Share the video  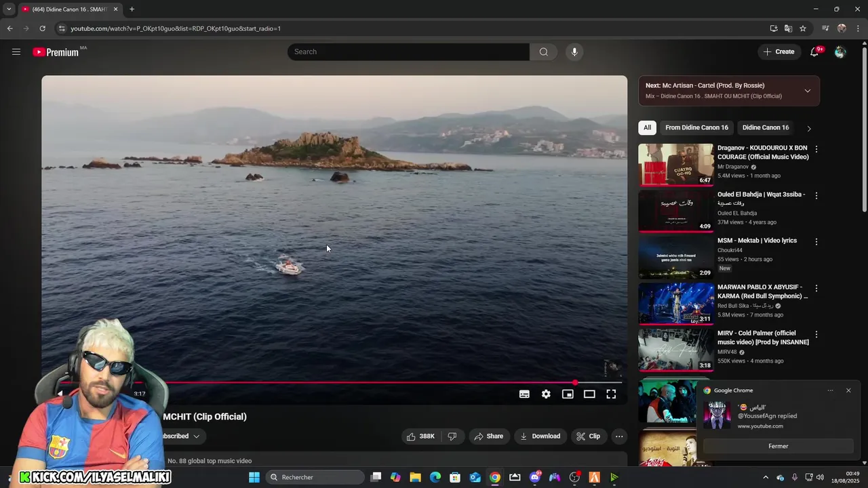[x=488, y=436]
